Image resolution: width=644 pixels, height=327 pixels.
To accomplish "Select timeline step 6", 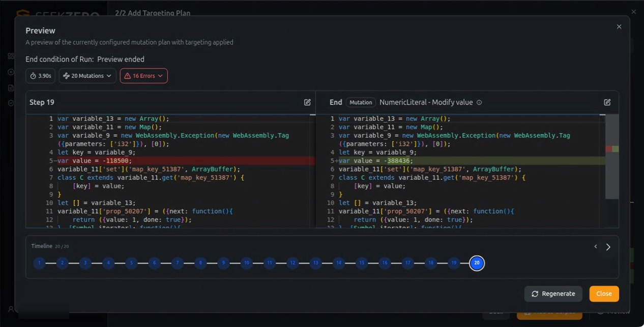I will (154, 263).
